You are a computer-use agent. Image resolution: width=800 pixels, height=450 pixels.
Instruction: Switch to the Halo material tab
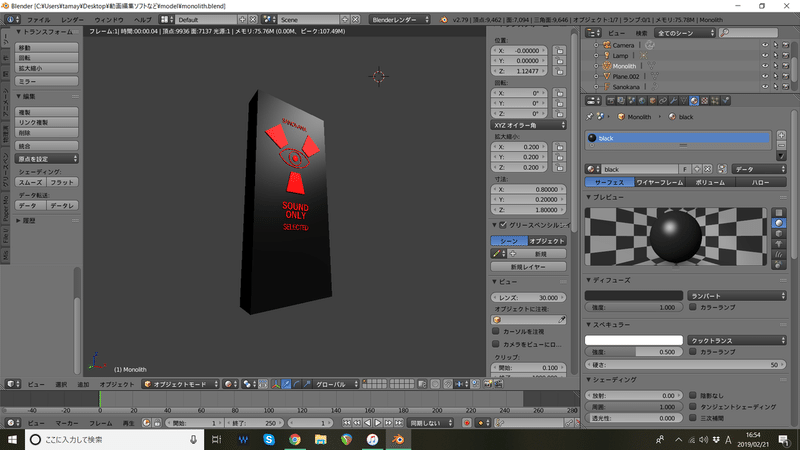[761, 182]
